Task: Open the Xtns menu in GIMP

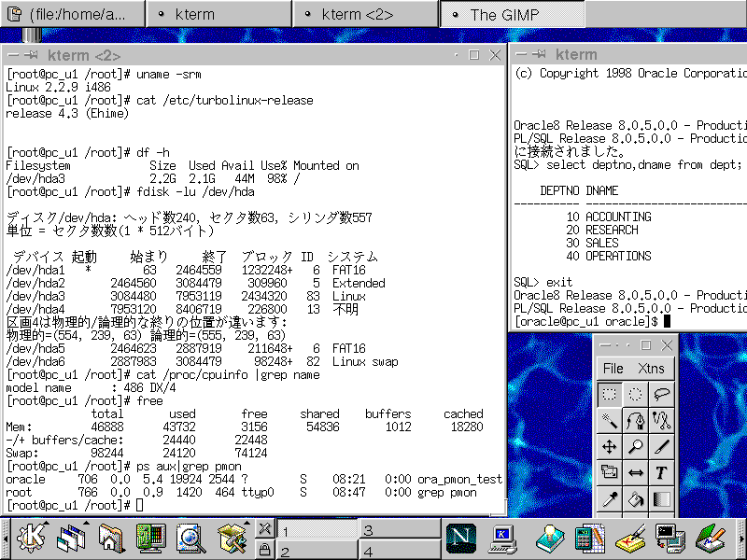Action: [651, 369]
